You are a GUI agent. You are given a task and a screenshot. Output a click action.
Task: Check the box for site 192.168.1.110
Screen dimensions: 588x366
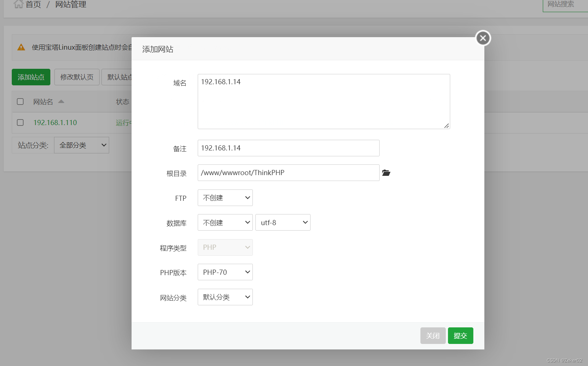pos(20,122)
